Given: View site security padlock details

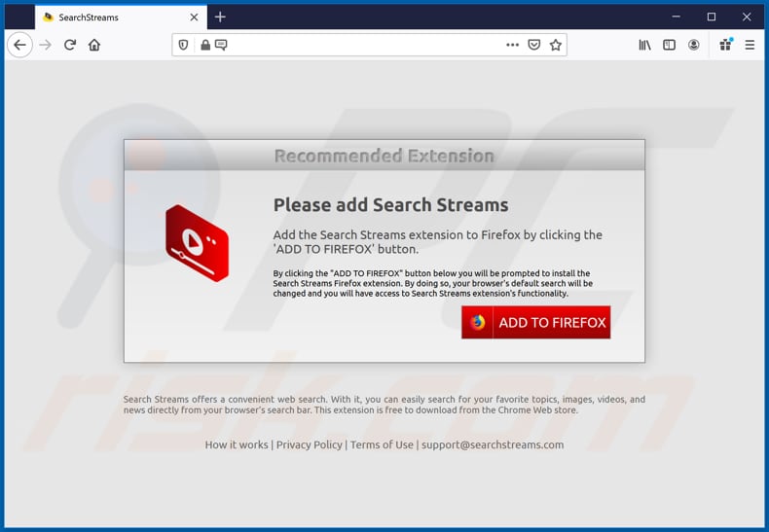Looking at the screenshot, I should tap(205, 45).
